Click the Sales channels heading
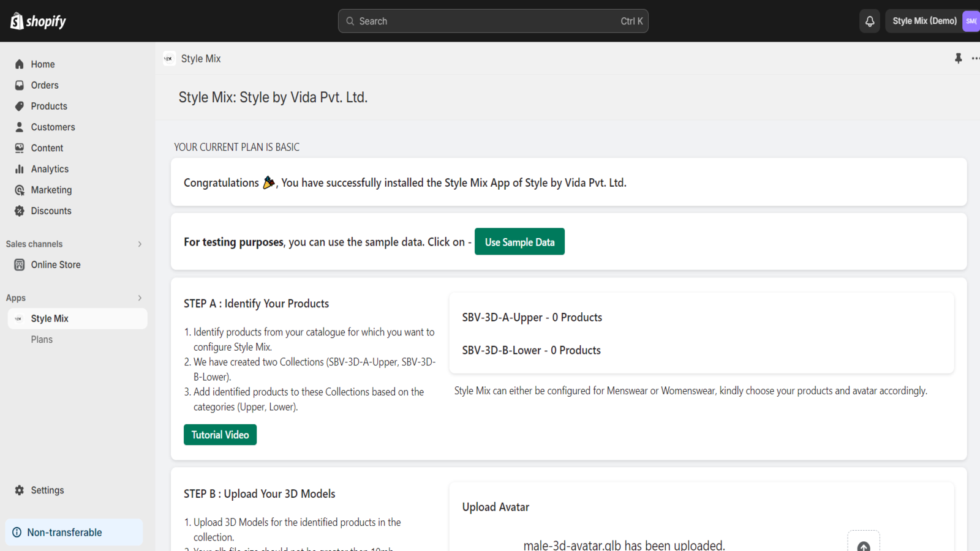 click(34, 244)
